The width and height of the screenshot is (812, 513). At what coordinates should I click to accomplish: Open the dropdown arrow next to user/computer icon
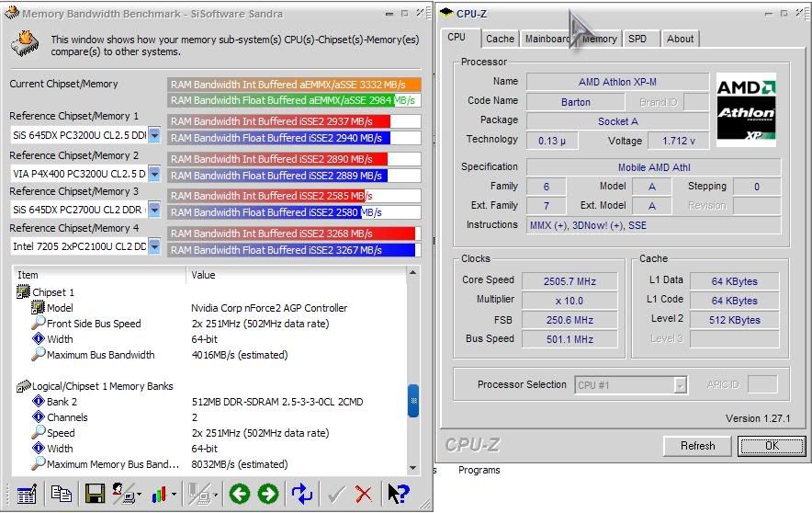140,495
